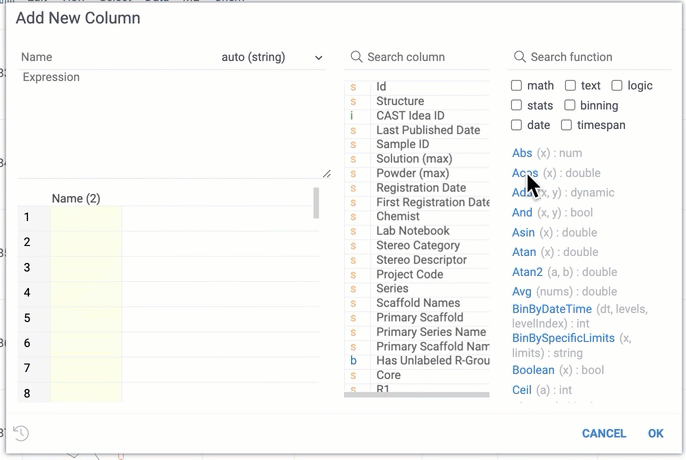Viewport: 686px width, 460px height.
Task: Click the columns list horizontal scrollbar
Action: (416, 394)
